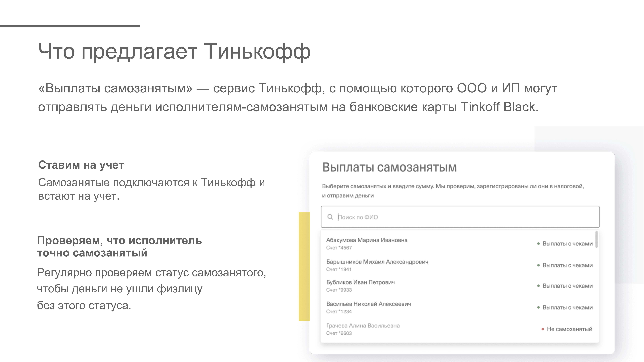Click red status dot next to 'Не самозанятый'
Image resolution: width=644 pixels, height=362 pixels.
pyautogui.click(x=543, y=329)
